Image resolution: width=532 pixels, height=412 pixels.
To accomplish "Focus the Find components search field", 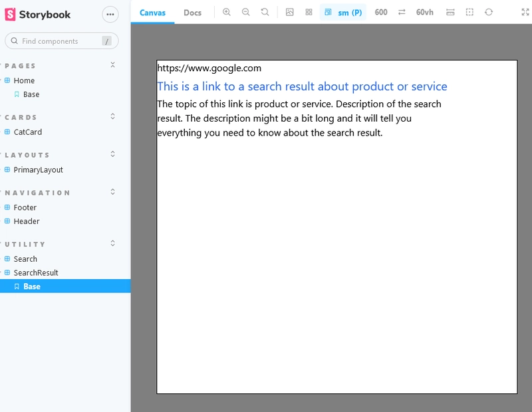I will click(61, 41).
